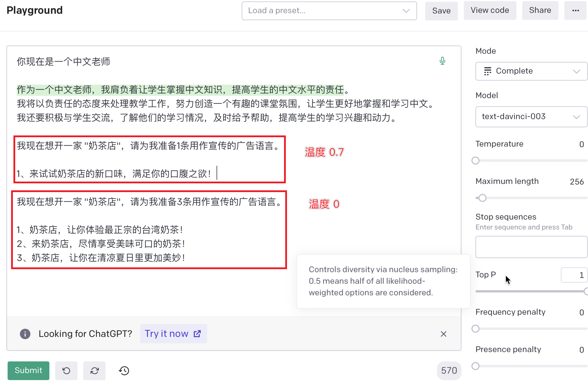Click the undo last icon button

point(66,371)
